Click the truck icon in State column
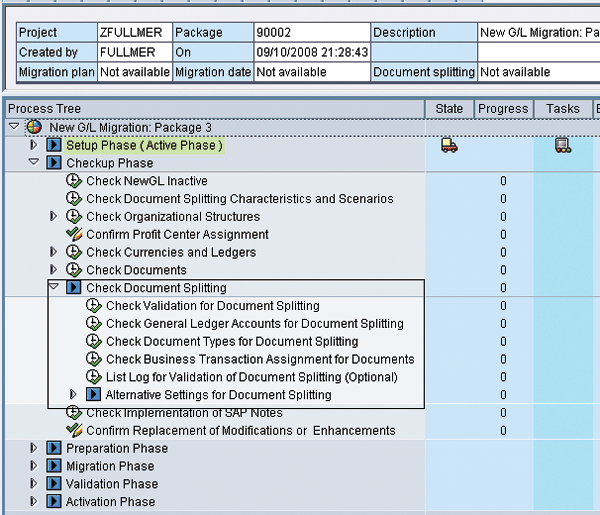 click(449, 145)
